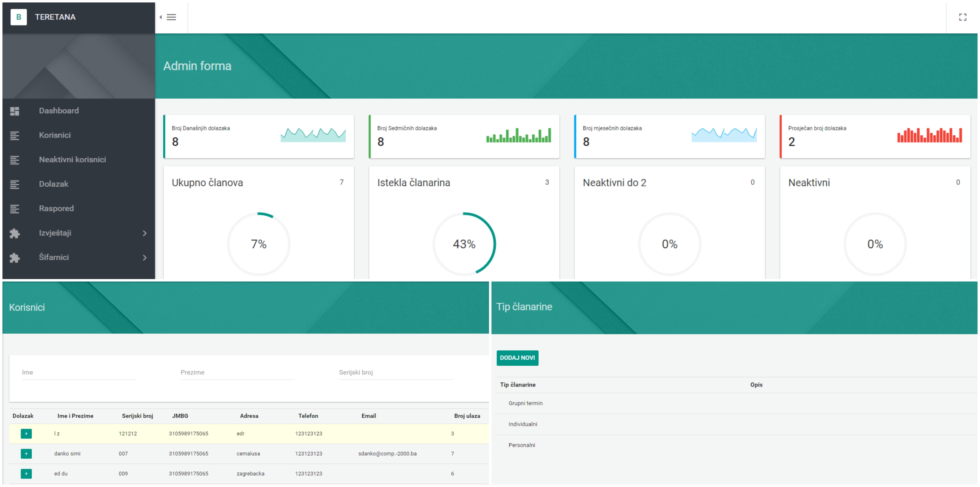
Task: Select the Individualni membership row
Action: pos(737,424)
